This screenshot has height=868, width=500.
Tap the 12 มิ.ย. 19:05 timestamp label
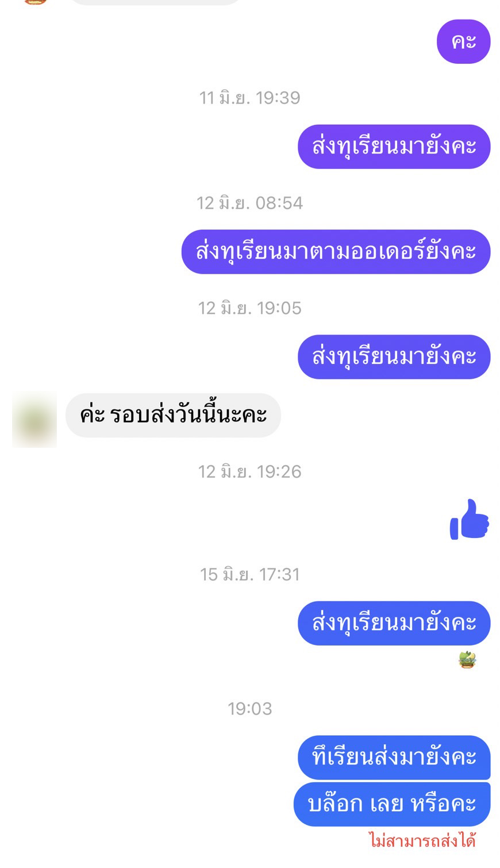[250, 308]
